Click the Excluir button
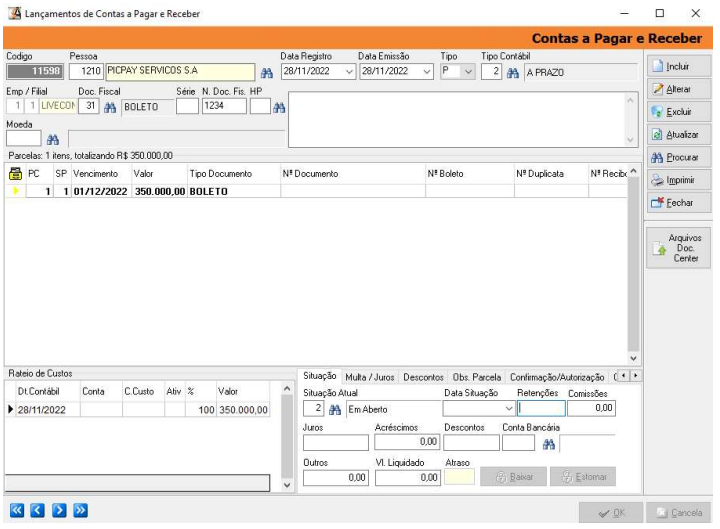 click(679, 112)
